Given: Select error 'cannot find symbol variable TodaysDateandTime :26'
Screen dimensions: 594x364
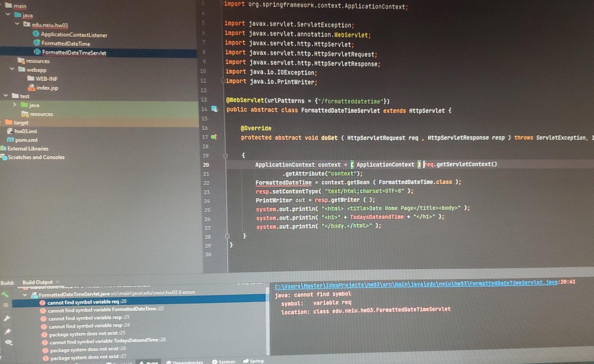Looking at the screenshot, I should coord(108,341).
